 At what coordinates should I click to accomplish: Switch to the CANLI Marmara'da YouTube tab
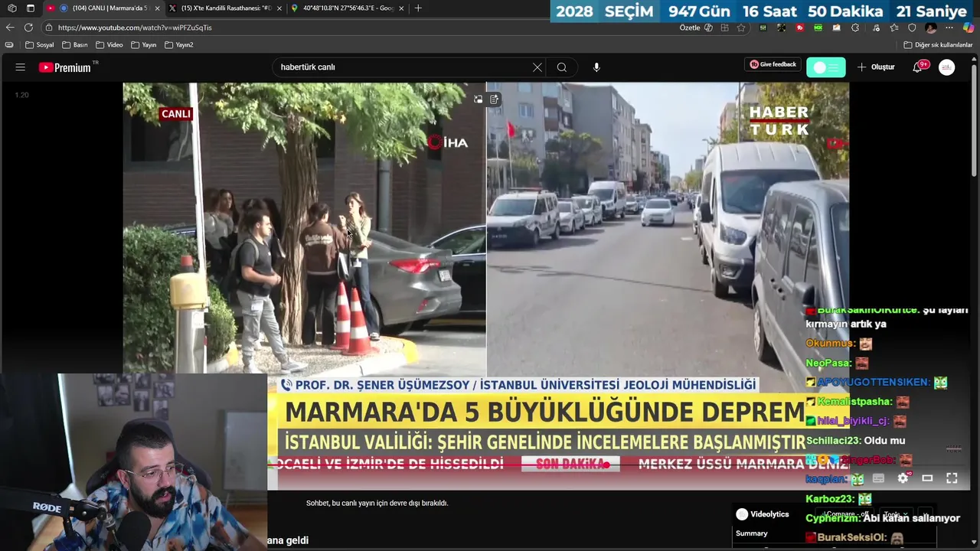103,8
